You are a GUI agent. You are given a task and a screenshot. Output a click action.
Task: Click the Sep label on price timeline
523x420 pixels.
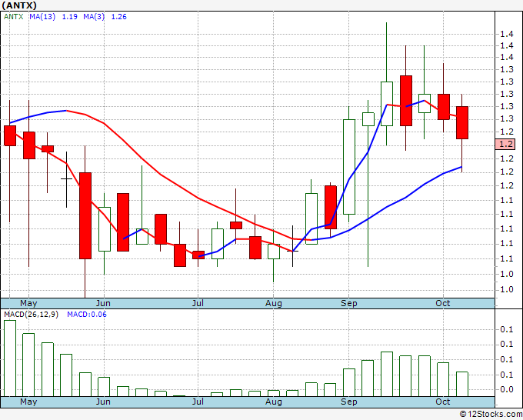click(349, 303)
